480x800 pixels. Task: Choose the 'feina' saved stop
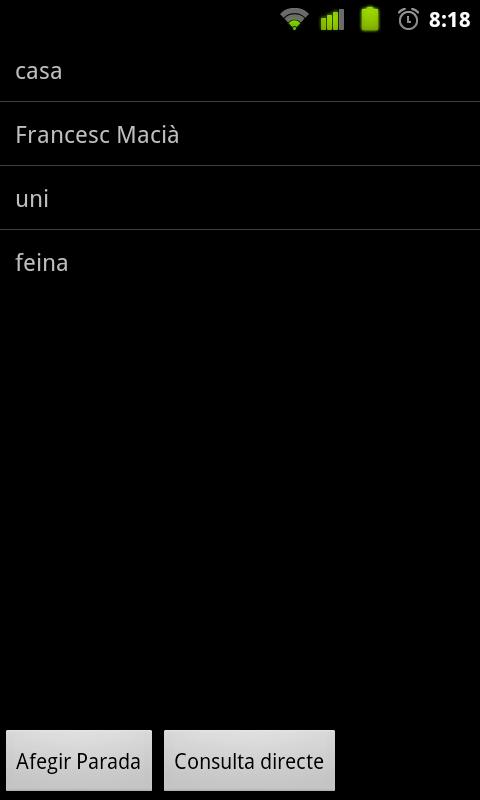pos(240,262)
